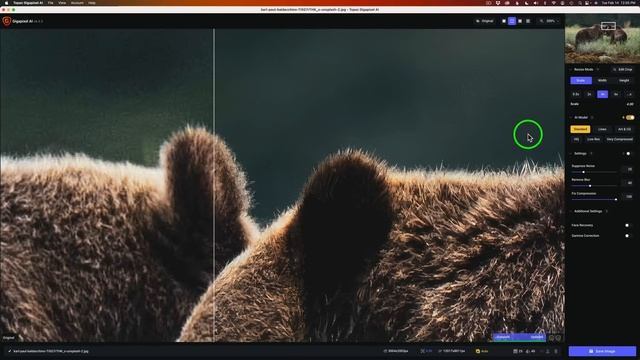Click the lightning auto-model icon

[x=623, y=118]
